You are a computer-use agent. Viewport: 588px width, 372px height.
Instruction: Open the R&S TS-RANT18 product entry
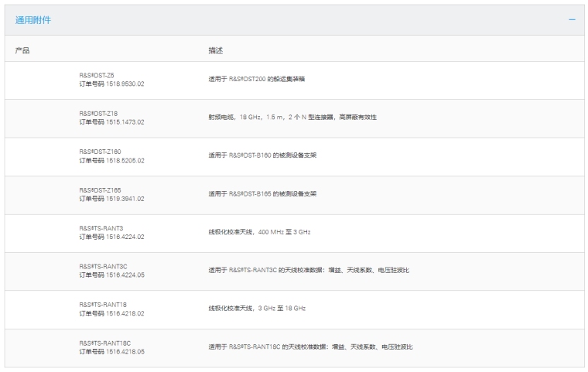coord(103,304)
